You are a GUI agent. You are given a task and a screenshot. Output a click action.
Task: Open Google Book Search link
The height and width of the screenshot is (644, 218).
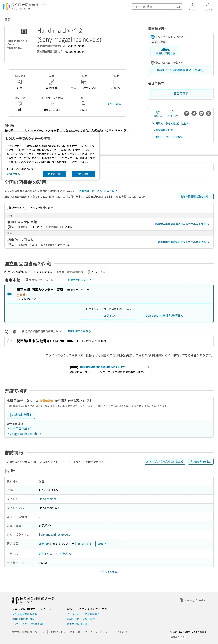click(25, 434)
